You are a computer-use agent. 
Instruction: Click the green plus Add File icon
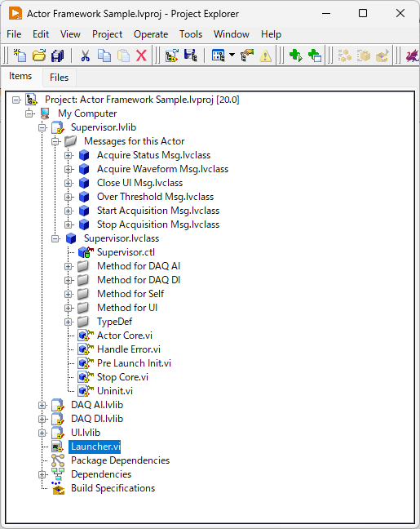pyautogui.click(x=295, y=56)
